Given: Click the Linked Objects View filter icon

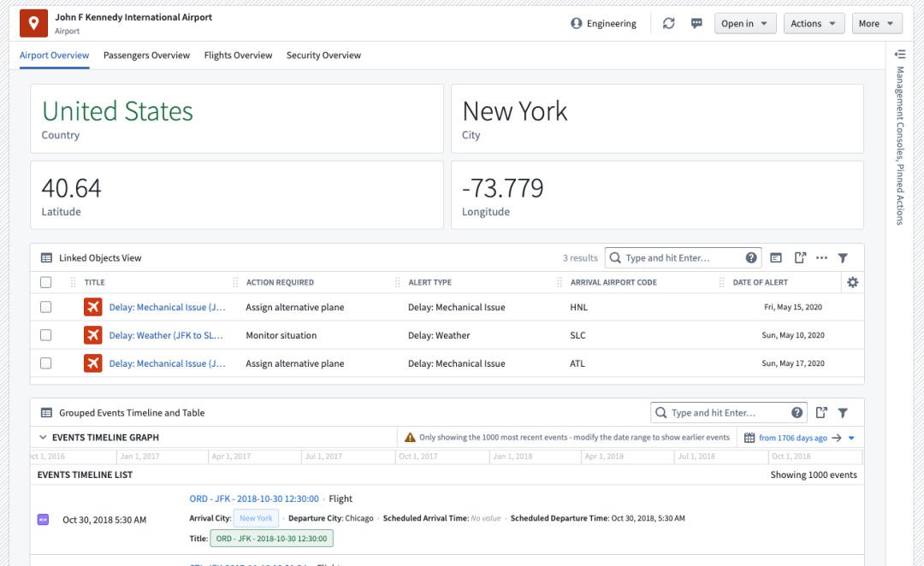Looking at the screenshot, I should (843, 257).
